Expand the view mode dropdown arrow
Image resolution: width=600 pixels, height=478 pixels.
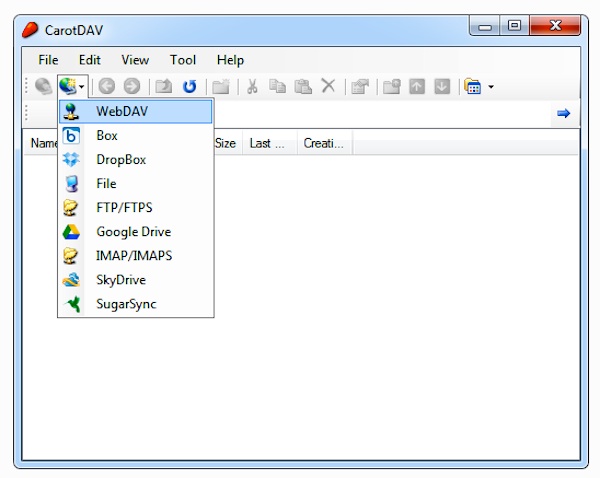point(491,86)
